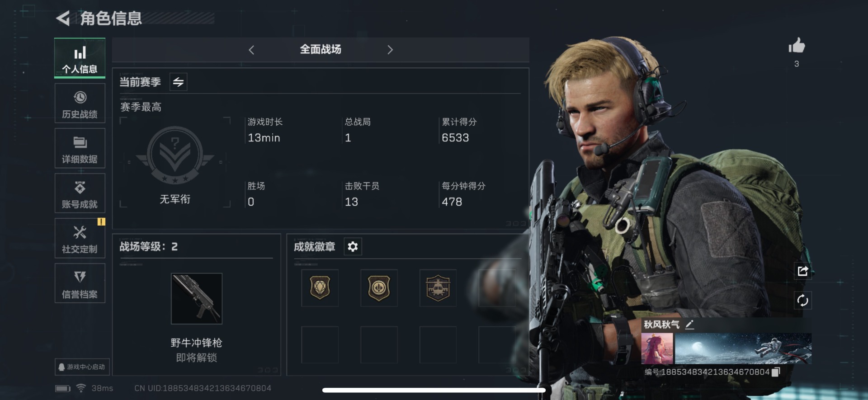868x400 pixels.
Task: Switch to next game mode with right chevron
Action: 390,50
